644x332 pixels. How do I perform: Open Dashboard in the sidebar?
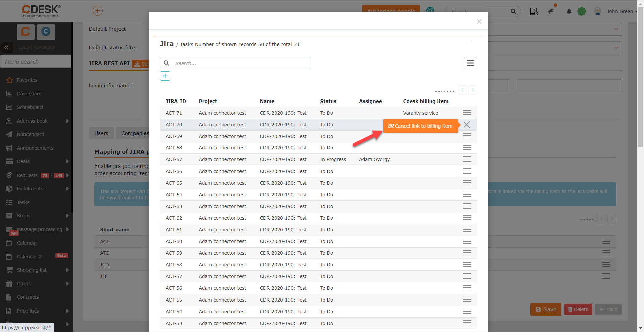(29, 94)
